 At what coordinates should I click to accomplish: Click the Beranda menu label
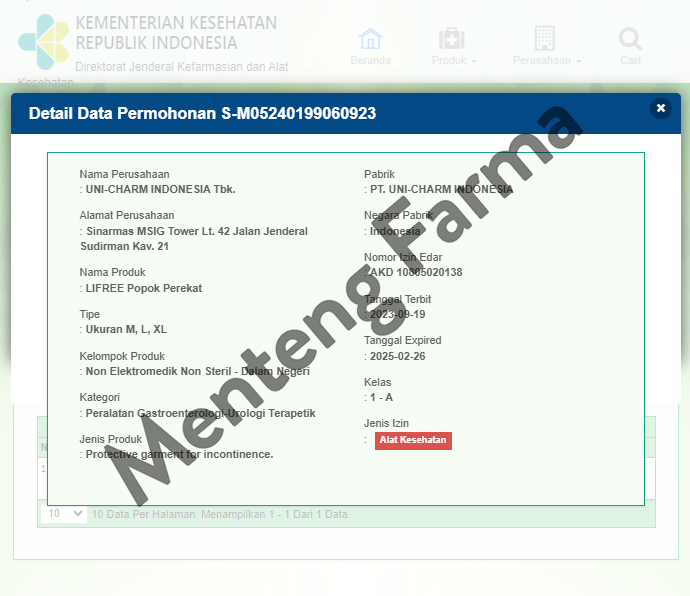tap(371, 60)
